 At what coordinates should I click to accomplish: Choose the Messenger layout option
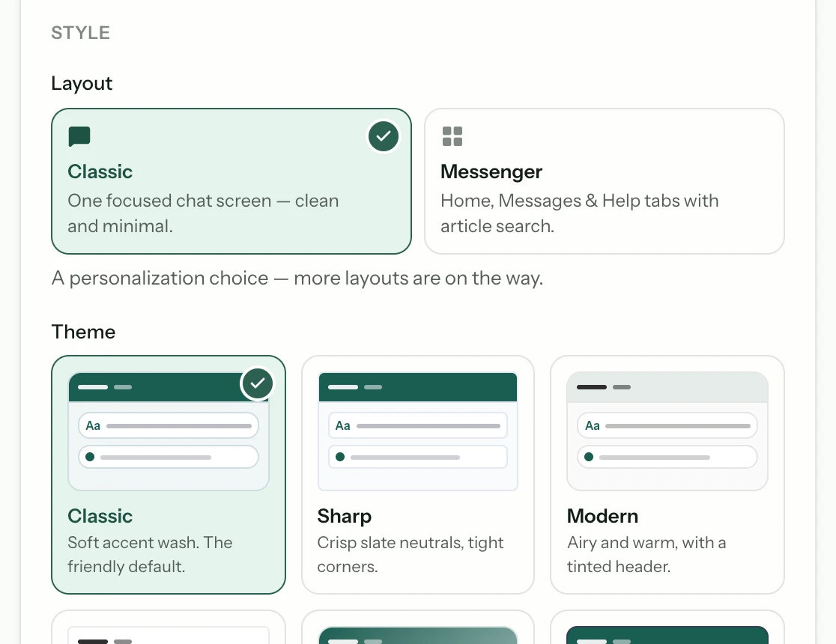click(x=604, y=181)
